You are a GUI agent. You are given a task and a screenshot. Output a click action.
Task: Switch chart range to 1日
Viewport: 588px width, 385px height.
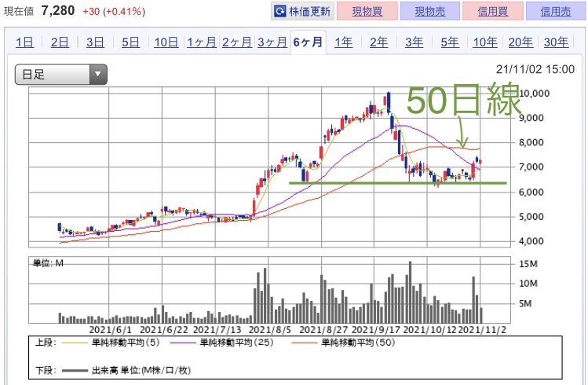(25, 42)
